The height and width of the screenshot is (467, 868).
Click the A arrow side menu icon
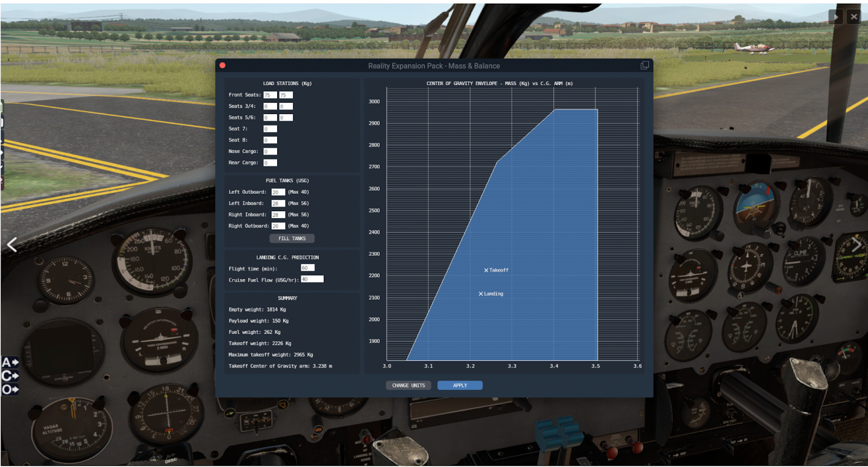click(x=10, y=362)
